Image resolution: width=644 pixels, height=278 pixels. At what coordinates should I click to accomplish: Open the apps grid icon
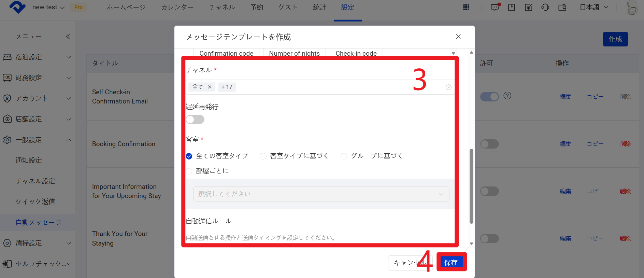(x=466, y=7)
